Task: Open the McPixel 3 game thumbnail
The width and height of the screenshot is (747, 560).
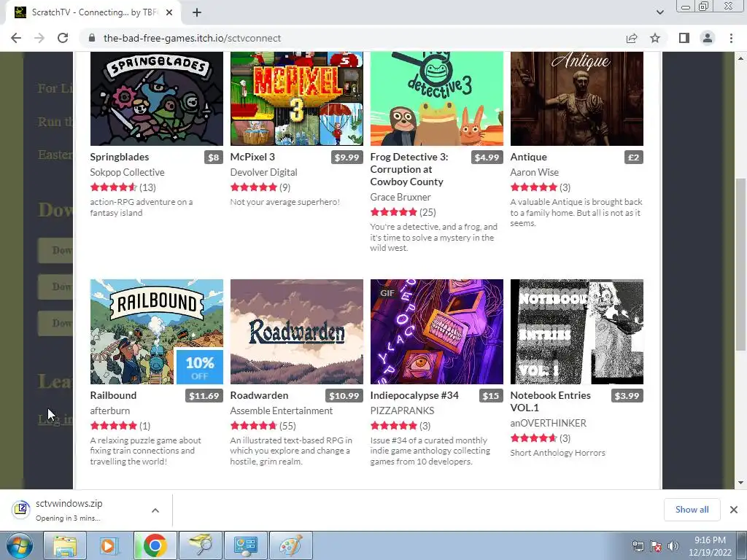Action: (297, 98)
